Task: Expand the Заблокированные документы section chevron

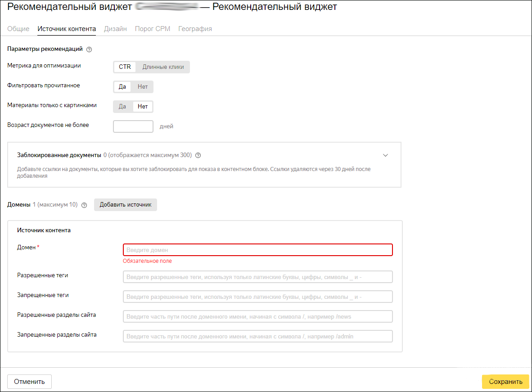Action: click(x=385, y=155)
